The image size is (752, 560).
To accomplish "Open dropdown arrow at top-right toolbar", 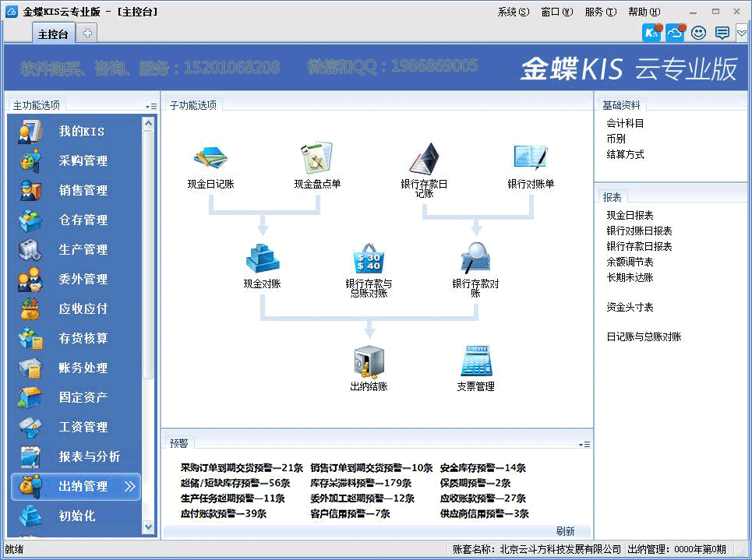I will tap(741, 33).
